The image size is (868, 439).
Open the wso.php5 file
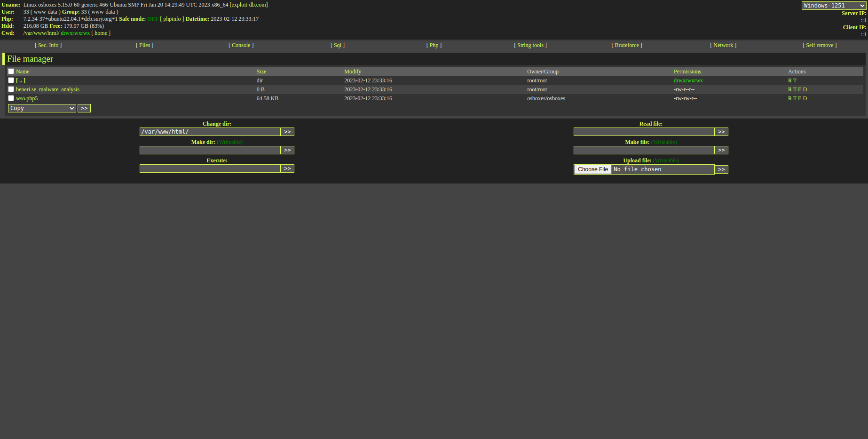tap(27, 98)
